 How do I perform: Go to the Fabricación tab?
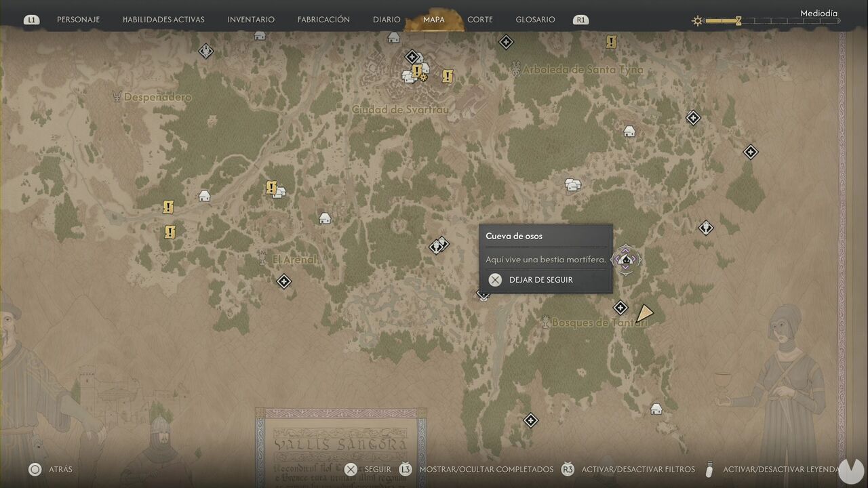323,20
